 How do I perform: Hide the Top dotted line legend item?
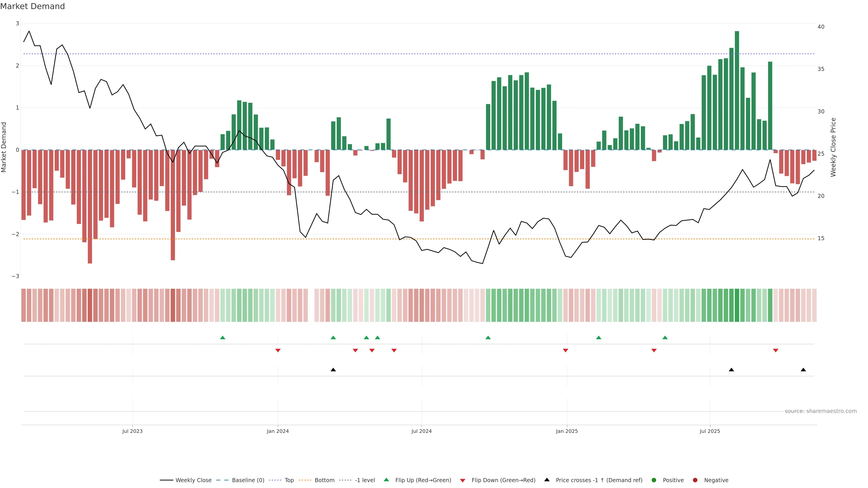289,480
